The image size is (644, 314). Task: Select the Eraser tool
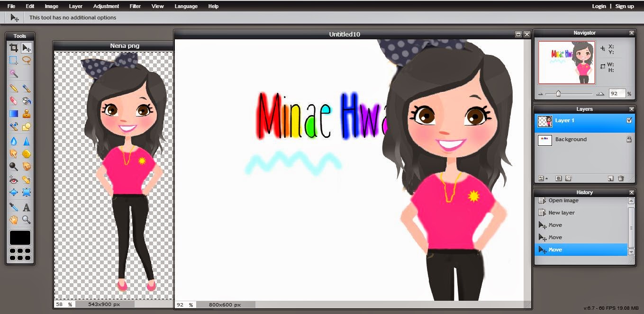pos(14,101)
